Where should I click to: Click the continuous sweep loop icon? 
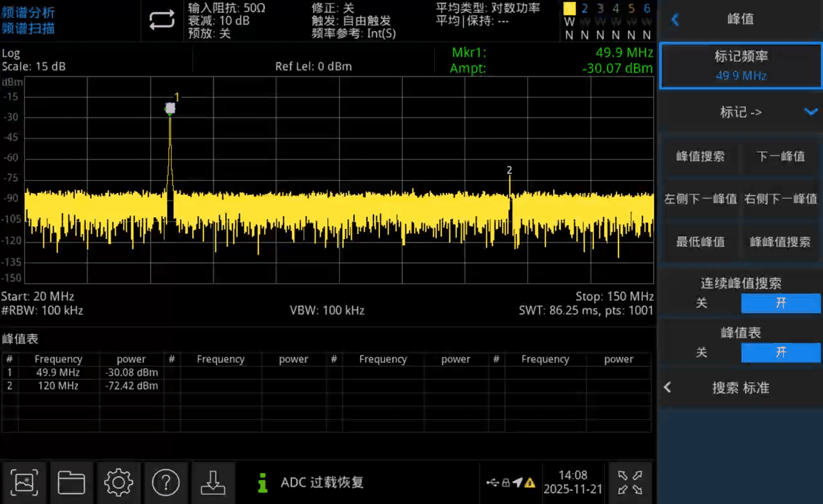162,21
